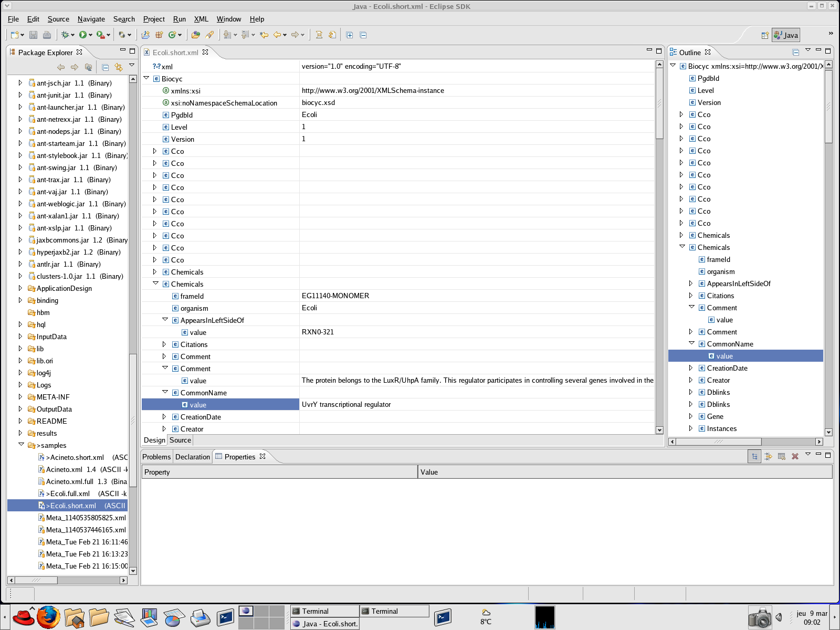840x630 pixels.
Task: Expand Gene node in Outline
Action: [691, 416]
